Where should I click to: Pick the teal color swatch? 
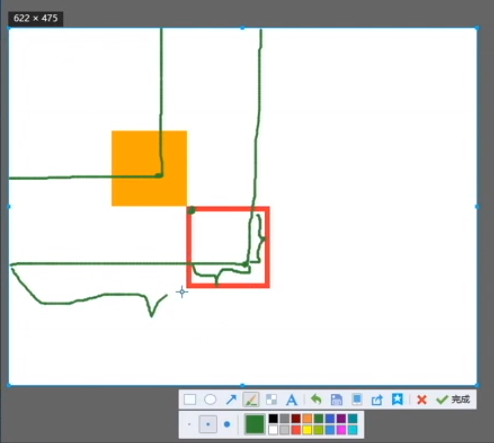[353, 418]
